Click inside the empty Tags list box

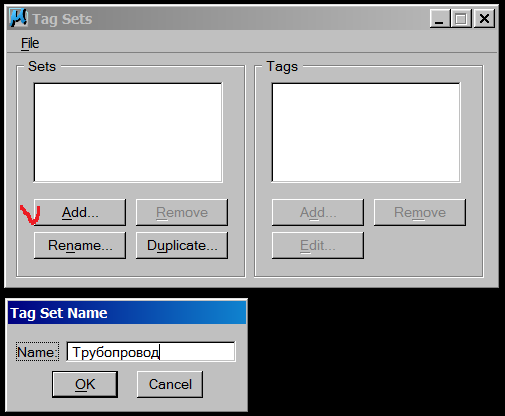click(366, 133)
